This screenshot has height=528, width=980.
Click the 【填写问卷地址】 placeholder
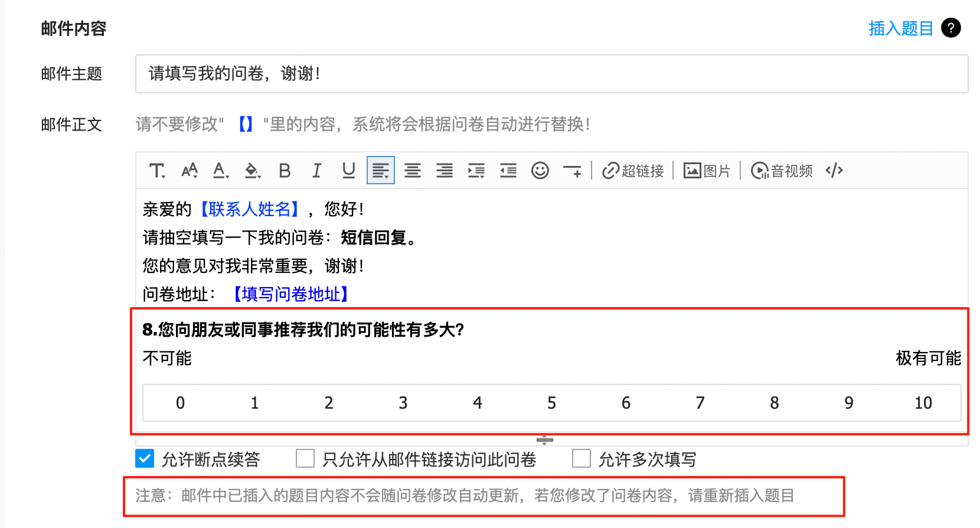click(291, 294)
